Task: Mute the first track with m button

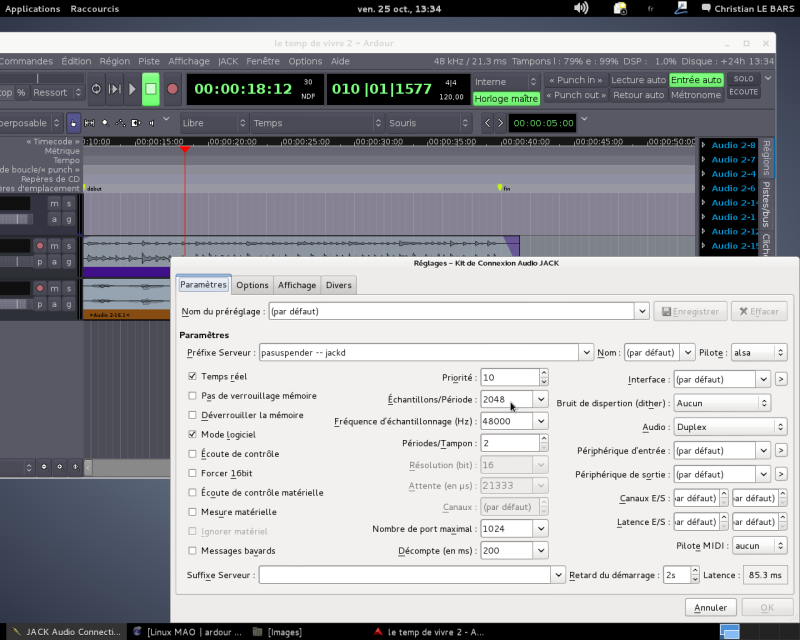Action: pos(54,203)
